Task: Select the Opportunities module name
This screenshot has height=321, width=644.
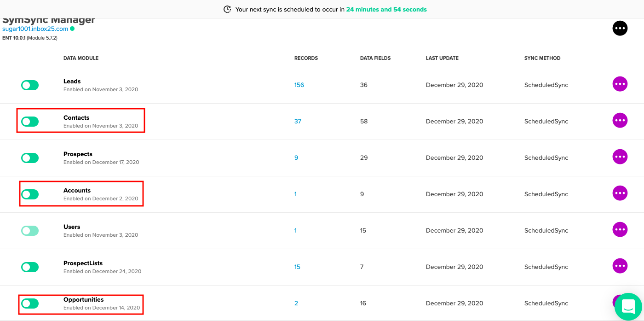Action: (x=83, y=300)
